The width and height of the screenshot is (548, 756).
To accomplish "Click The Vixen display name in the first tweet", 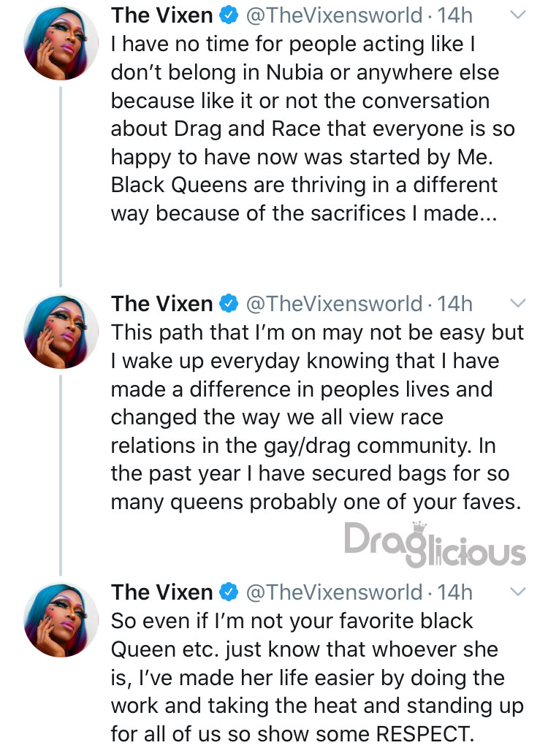I will click(162, 15).
